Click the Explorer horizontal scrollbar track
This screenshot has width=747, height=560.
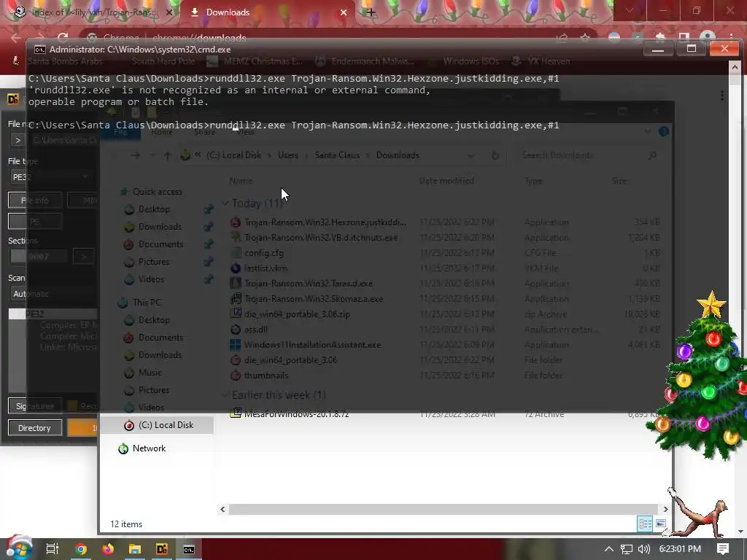tap(443, 509)
